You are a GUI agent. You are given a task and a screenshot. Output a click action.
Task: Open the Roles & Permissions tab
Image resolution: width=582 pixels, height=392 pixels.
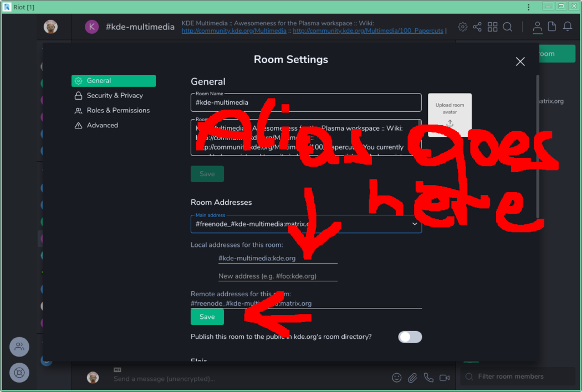coord(118,110)
